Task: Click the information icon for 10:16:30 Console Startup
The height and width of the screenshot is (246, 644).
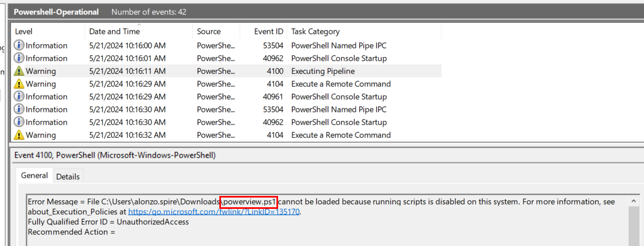Action: point(19,122)
